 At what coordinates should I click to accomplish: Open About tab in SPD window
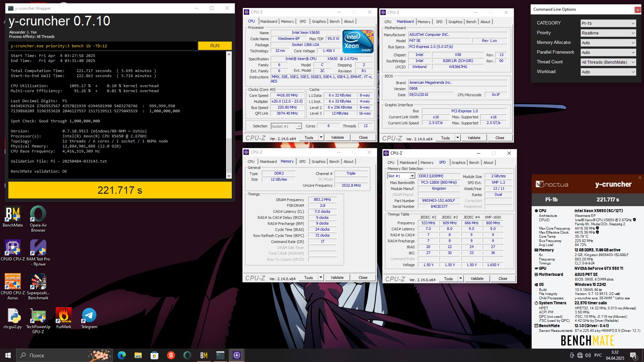click(488, 163)
